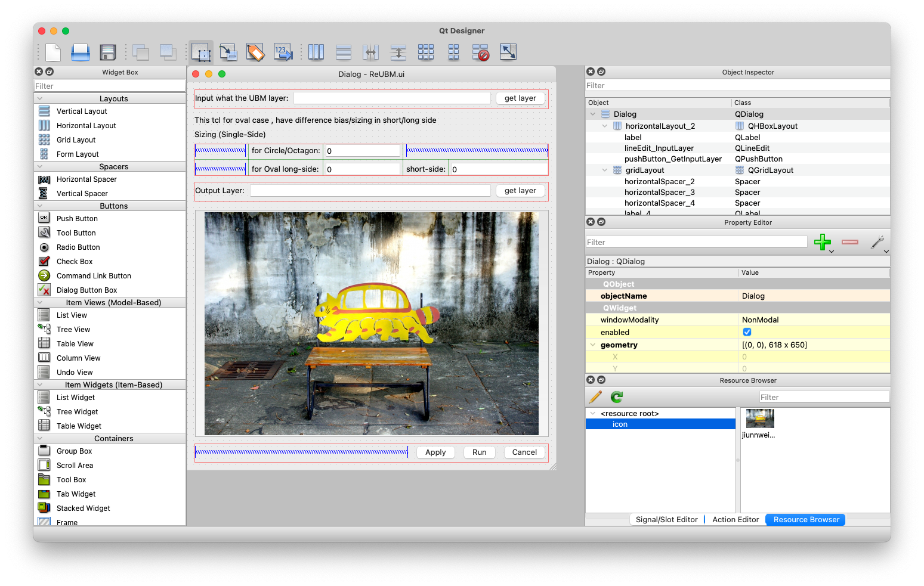This screenshot has height=586, width=924.
Task: Uncheck the enabled property checkbox
Action: pyautogui.click(x=747, y=332)
